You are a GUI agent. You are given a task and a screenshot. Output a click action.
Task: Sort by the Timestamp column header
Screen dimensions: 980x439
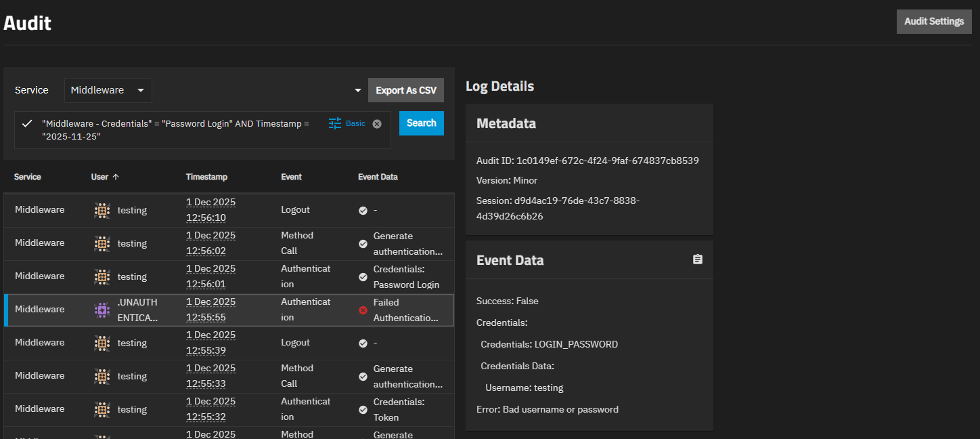pos(206,177)
